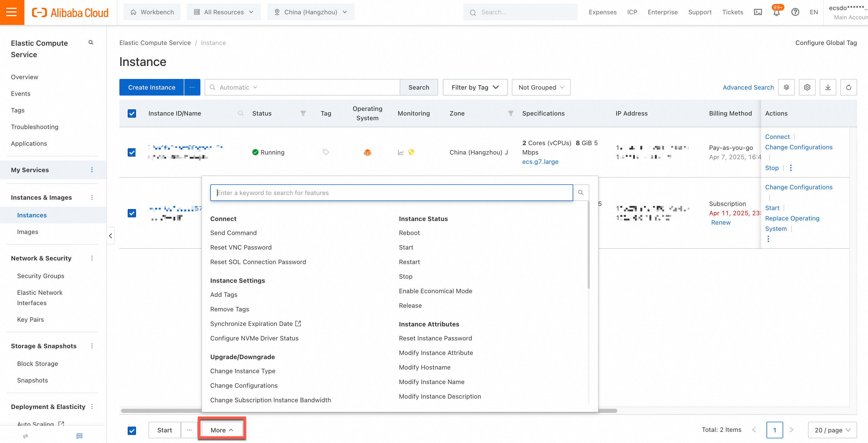The image size is (868, 443).
Task: Expand the Filter by Tag dropdown
Action: point(475,87)
